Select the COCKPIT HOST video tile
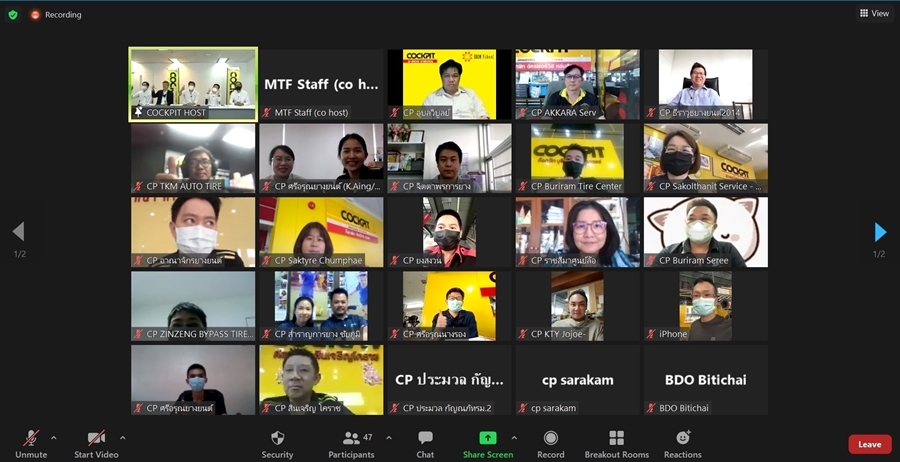The height and width of the screenshot is (462, 900). (x=193, y=84)
